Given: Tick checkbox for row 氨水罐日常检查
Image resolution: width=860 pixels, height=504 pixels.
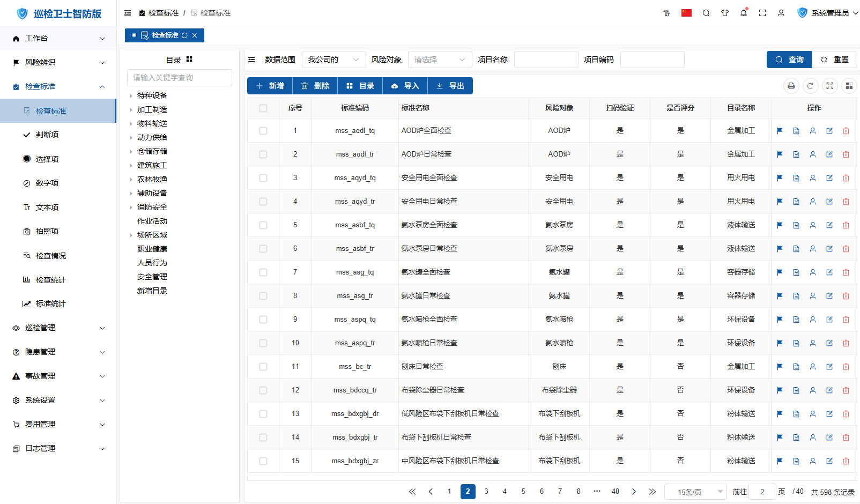Looking at the screenshot, I should pyautogui.click(x=263, y=296).
